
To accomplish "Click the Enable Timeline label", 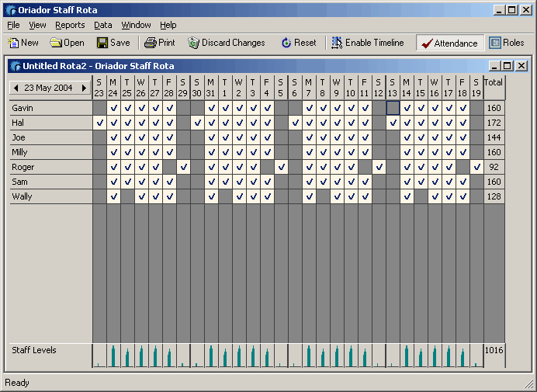I will 375,43.
